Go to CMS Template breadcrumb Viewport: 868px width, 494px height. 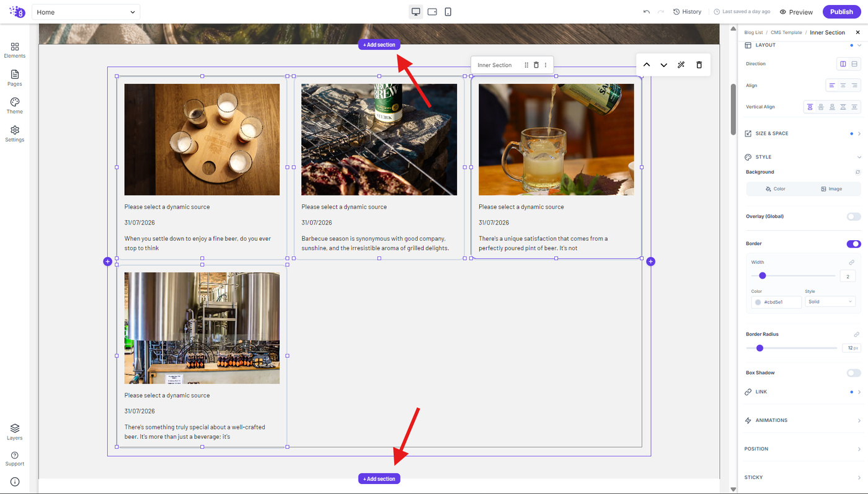(786, 32)
